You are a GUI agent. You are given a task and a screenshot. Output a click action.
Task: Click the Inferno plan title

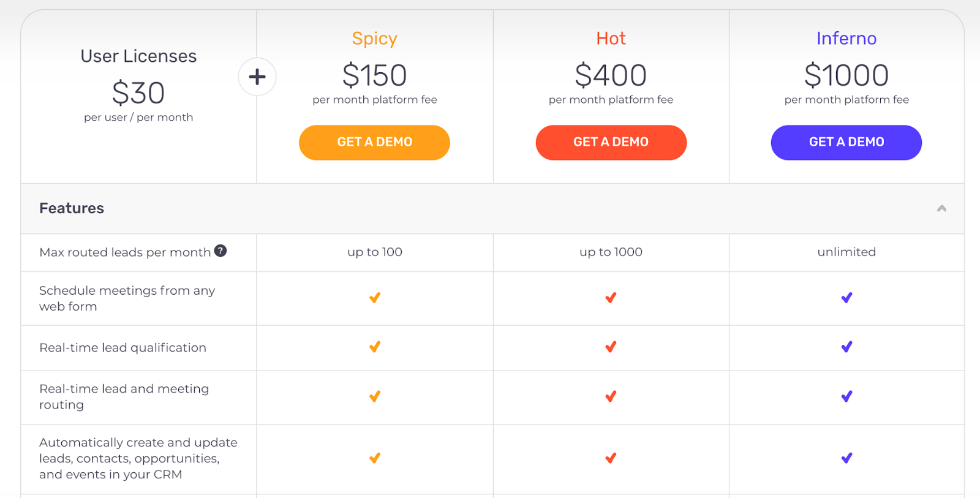coord(846,39)
